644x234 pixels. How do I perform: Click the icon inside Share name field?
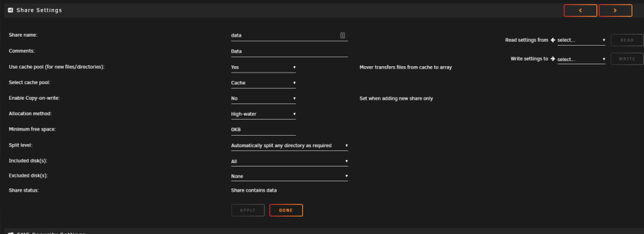343,35
